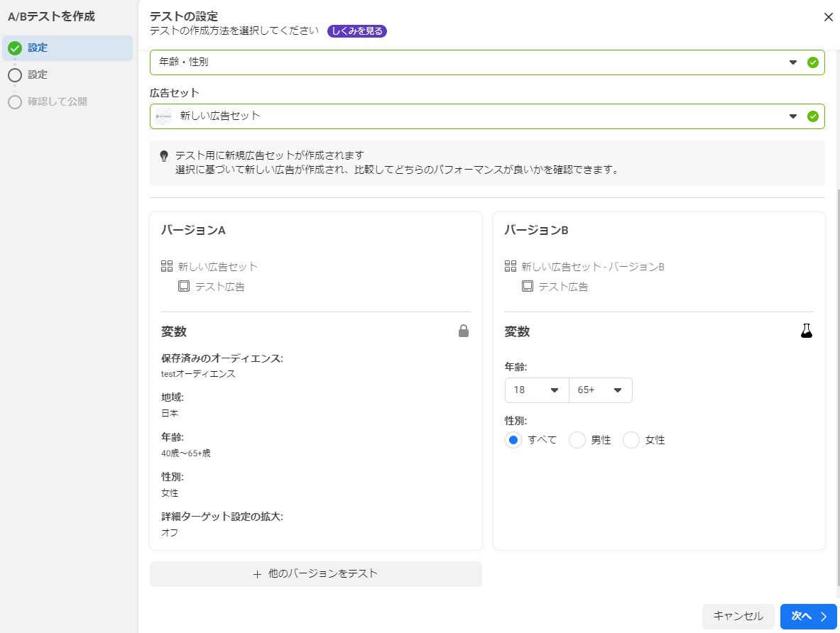Go to the second 設定 step
The image size is (840, 633).
pos(38,75)
